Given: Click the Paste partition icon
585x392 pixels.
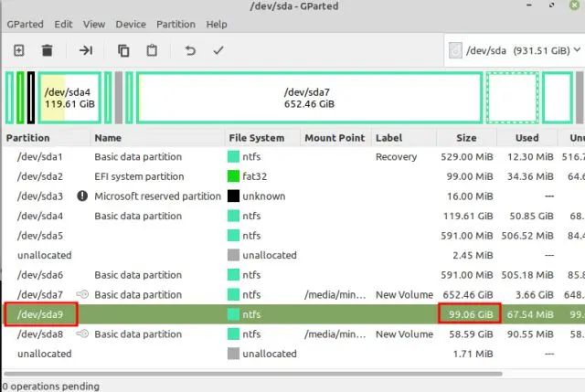Looking at the screenshot, I should point(152,50).
